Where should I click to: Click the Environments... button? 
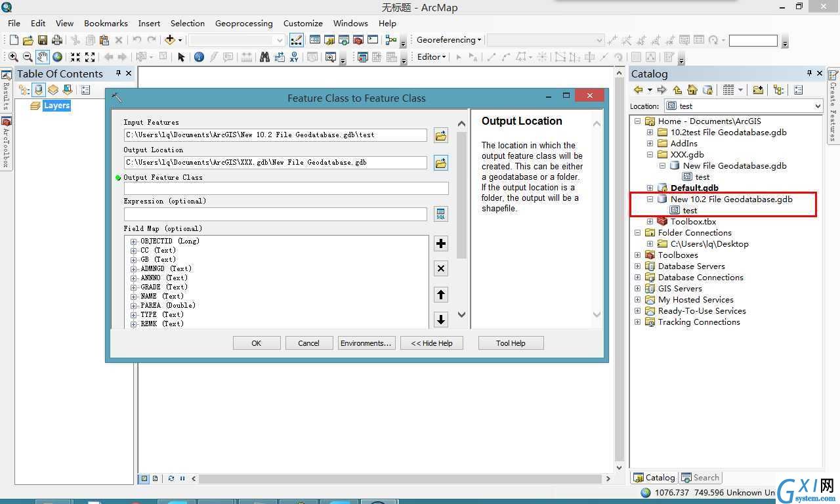(x=366, y=343)
